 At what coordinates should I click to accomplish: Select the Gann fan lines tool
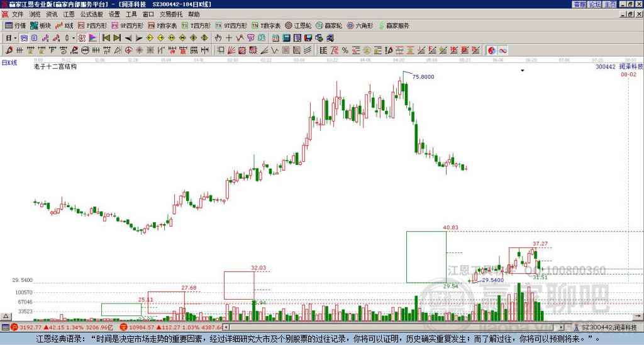coord(231,50)
